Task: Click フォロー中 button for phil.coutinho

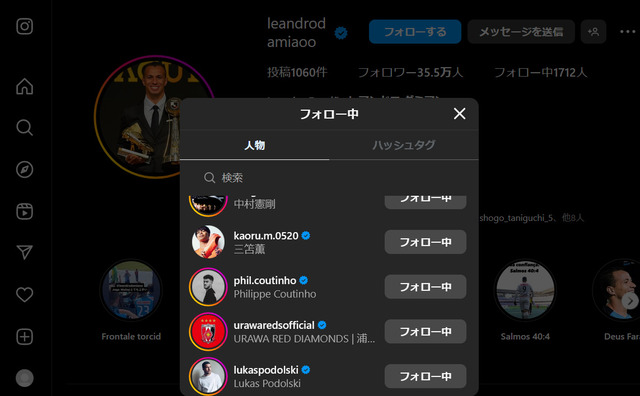Action: click(425, 287)
